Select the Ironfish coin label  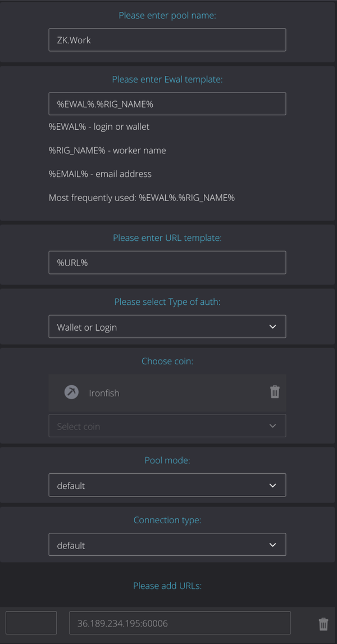click(104, 393)
